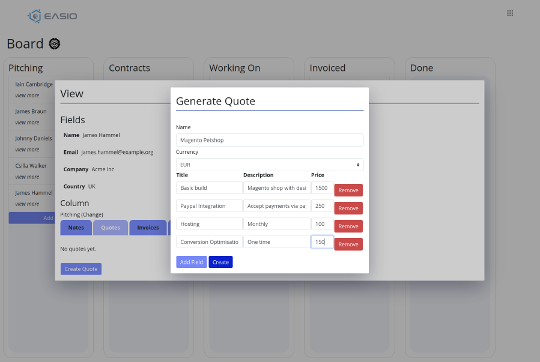
Task: Select the Invoiced column header
Action: tap(328, 68)
